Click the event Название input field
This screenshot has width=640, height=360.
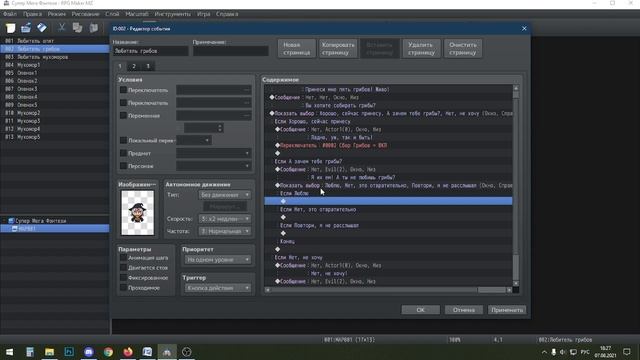151,51
